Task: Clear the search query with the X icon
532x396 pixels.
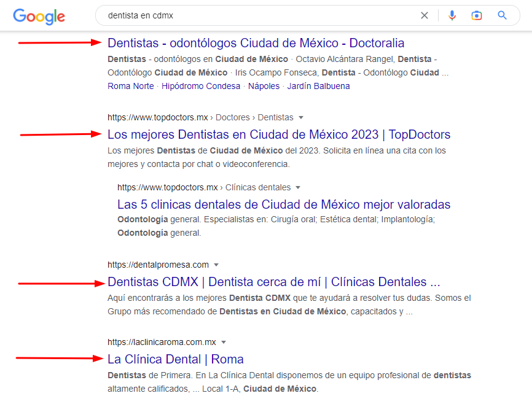Action: click(x=424, y=15)
